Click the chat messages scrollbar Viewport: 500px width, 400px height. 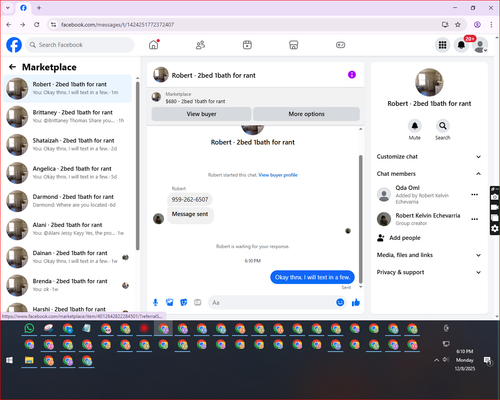(x=361, y=218)
